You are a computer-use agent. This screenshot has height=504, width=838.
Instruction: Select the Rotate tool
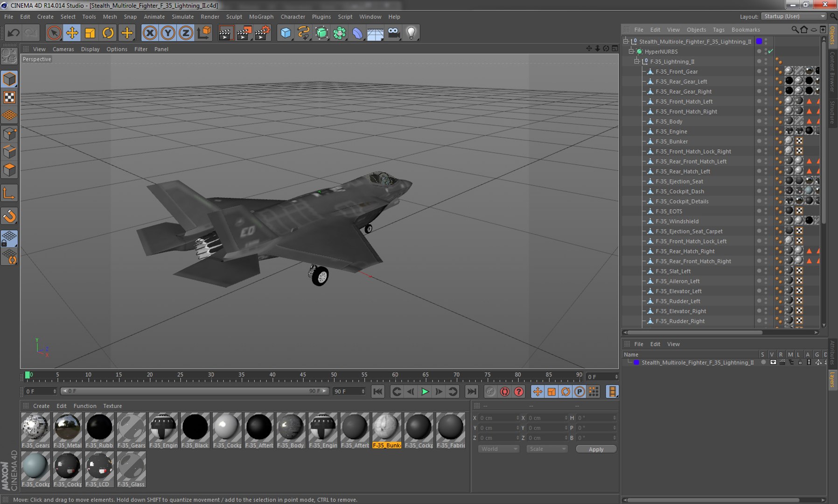108,33
